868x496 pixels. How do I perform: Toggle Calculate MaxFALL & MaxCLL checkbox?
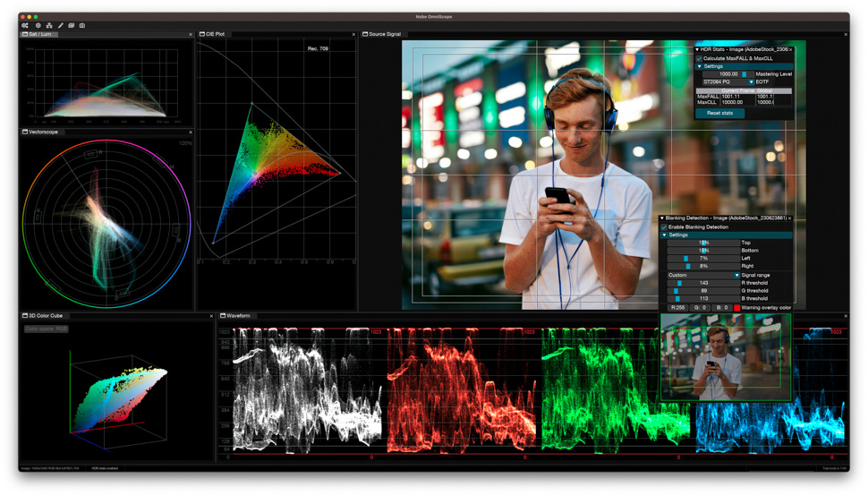(700, 58)
